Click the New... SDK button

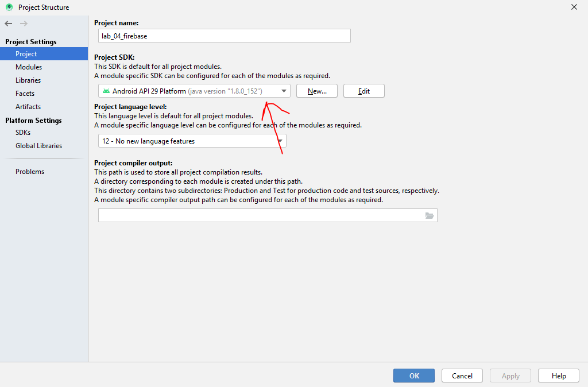pos(317,91)
